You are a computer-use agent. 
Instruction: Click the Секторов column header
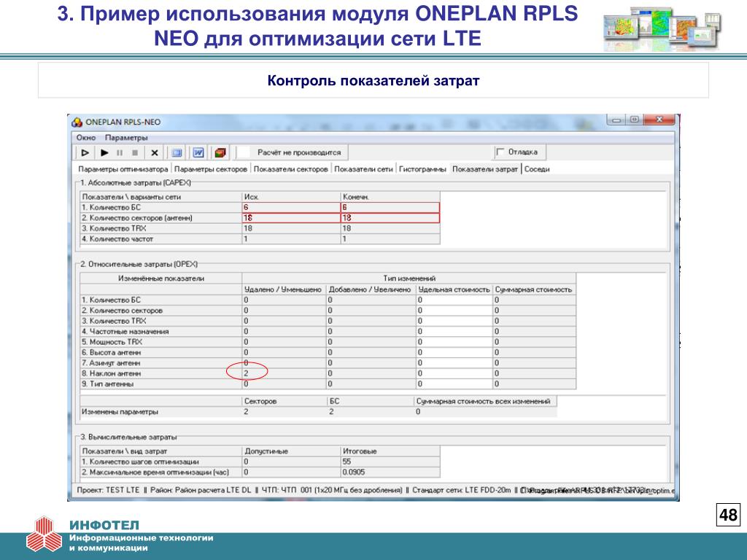(285, 402)
